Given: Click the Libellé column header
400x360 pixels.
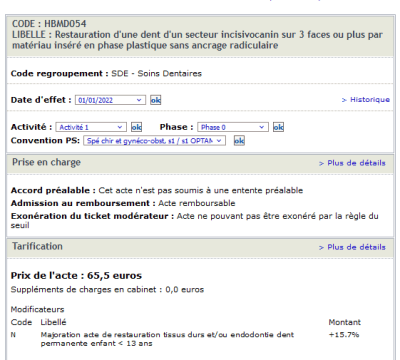Looking at the screenshot, I should tap(53, 322).
